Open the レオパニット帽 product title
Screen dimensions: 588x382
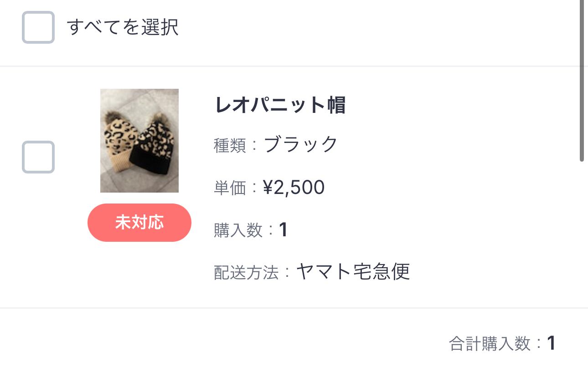[x=280, y=106]
